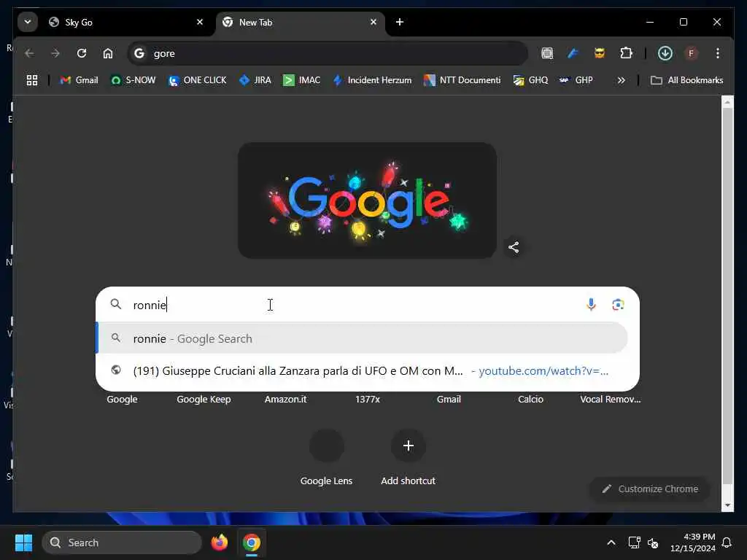
Task: Open the notifications bell icon
Action: pos(727,542)
